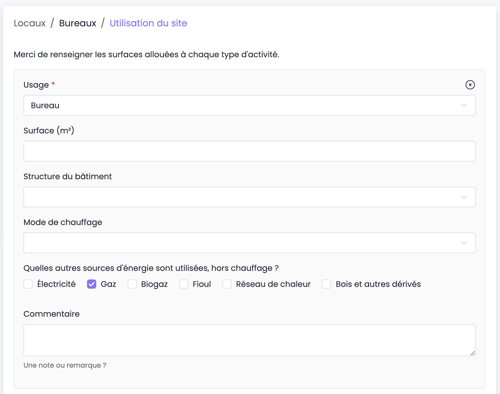Grab the Commentaire textarea resize handle

473,353
